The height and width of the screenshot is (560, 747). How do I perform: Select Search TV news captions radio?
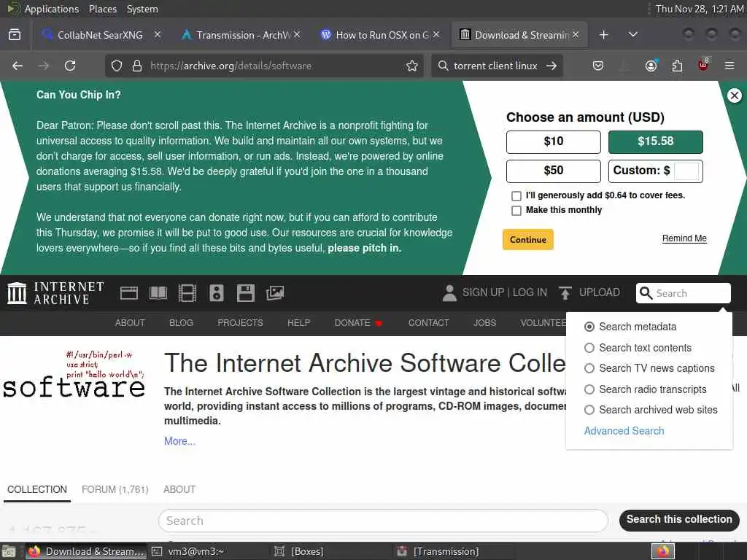pos(589,368)
